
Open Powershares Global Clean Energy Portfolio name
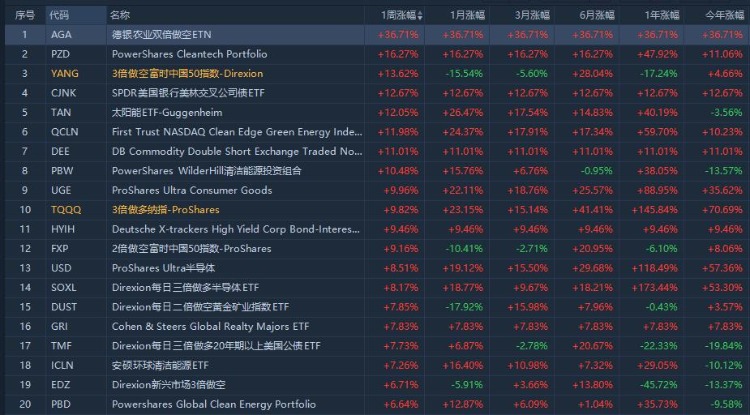[214, 404]
